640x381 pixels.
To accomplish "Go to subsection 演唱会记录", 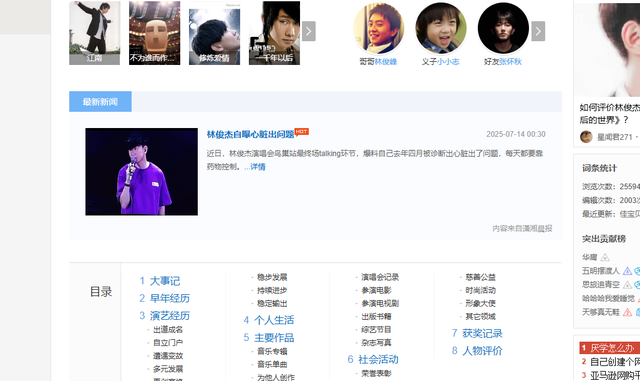I will tap(380, 277).
